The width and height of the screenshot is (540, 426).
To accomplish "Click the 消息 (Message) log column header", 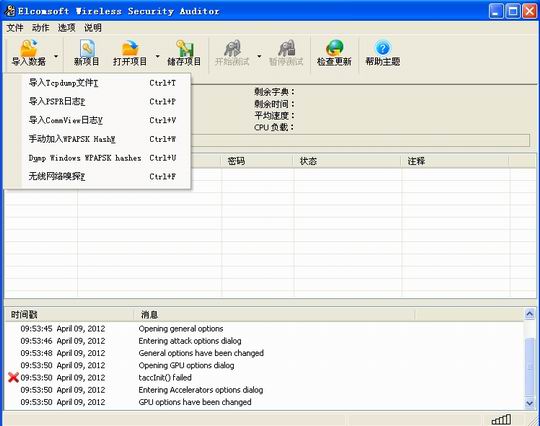I will click(x=274, y=314).
